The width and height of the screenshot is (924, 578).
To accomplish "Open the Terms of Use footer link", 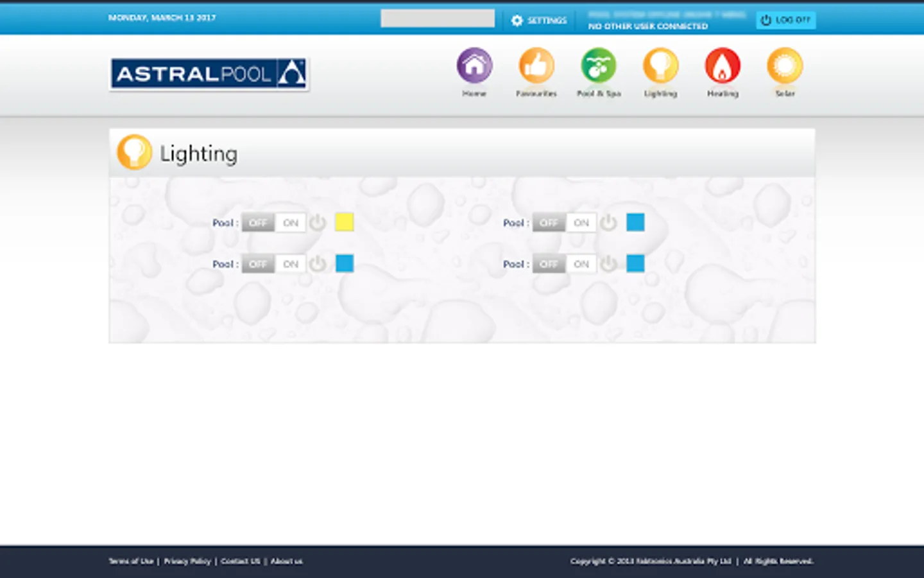I will pos(131,561).
